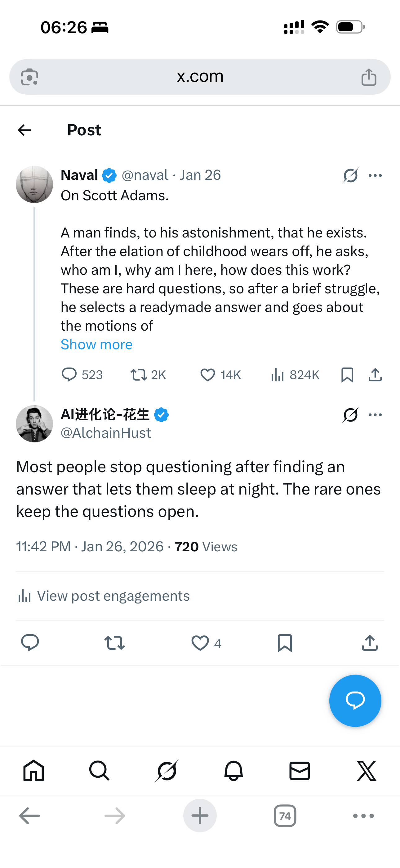Open more options for Naval's post
This screenshot has height=868, width=400.
coord(375,175)
